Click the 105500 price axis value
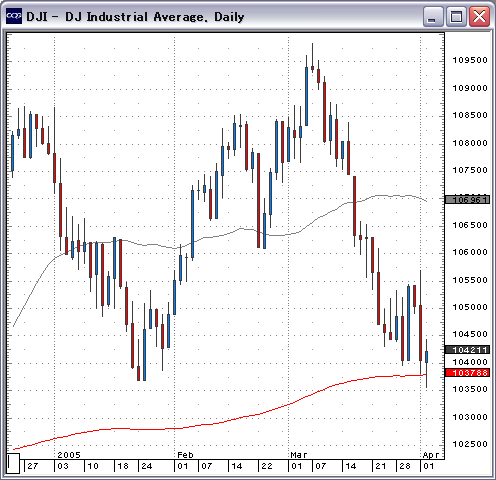Viewport: 496px width, 480px height. pyautogui.click(x=470, y=280)
